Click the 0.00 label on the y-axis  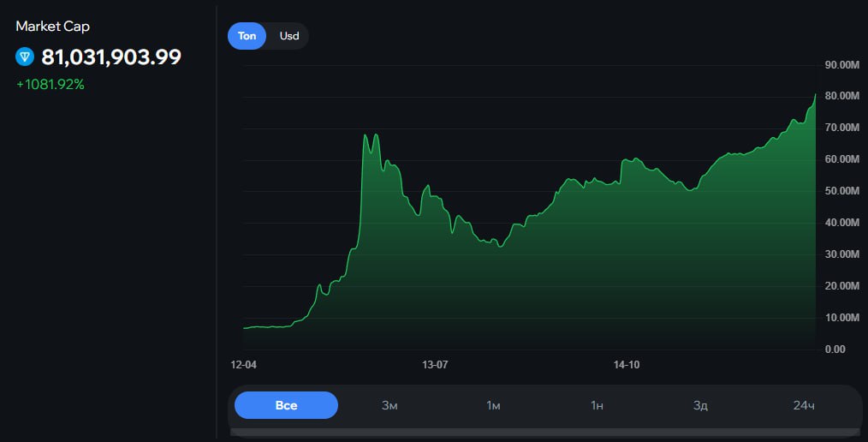(835, 349)
